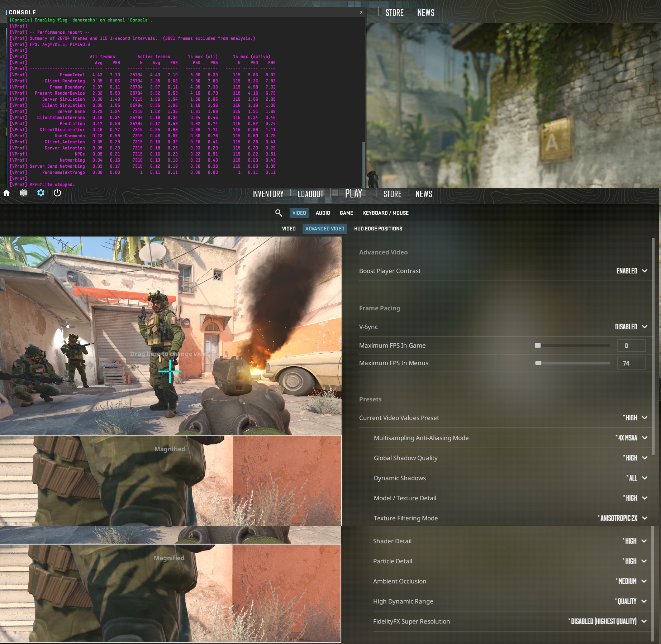Select the "Prediction" row label

pos(72,124)
